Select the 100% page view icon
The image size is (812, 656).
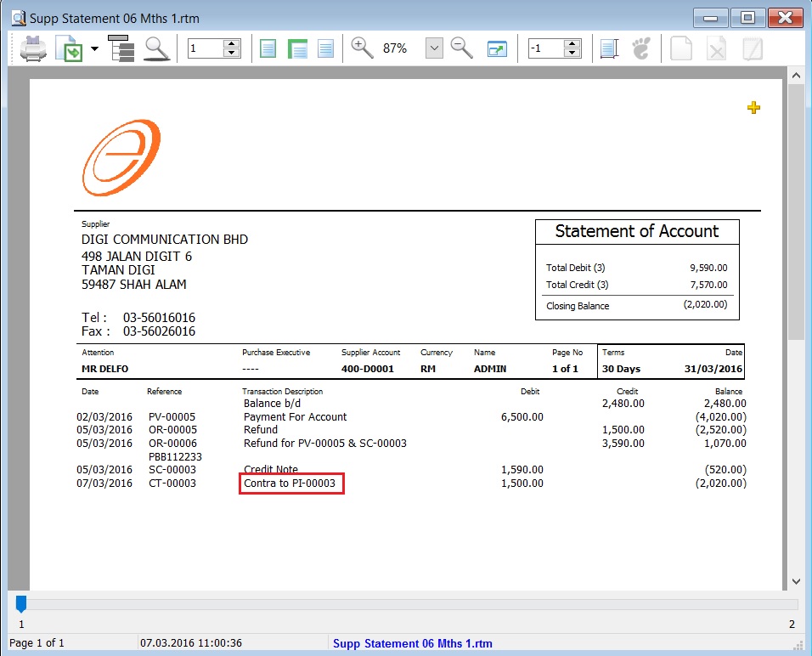325,48
